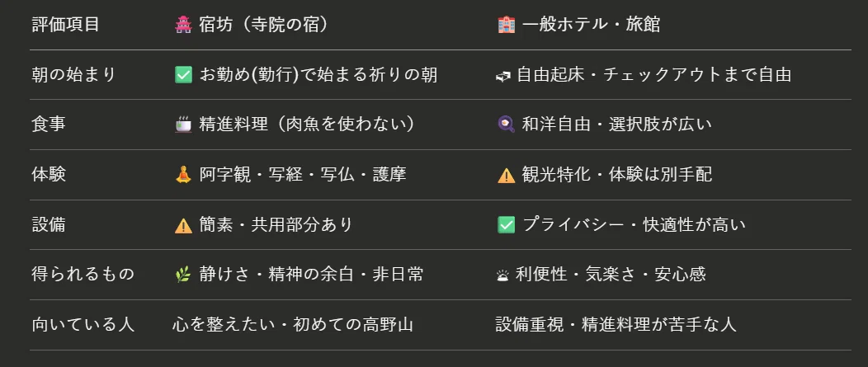
Task: Click the frying pan icon beside 和洋自由
Action: [x=506, y=125]
